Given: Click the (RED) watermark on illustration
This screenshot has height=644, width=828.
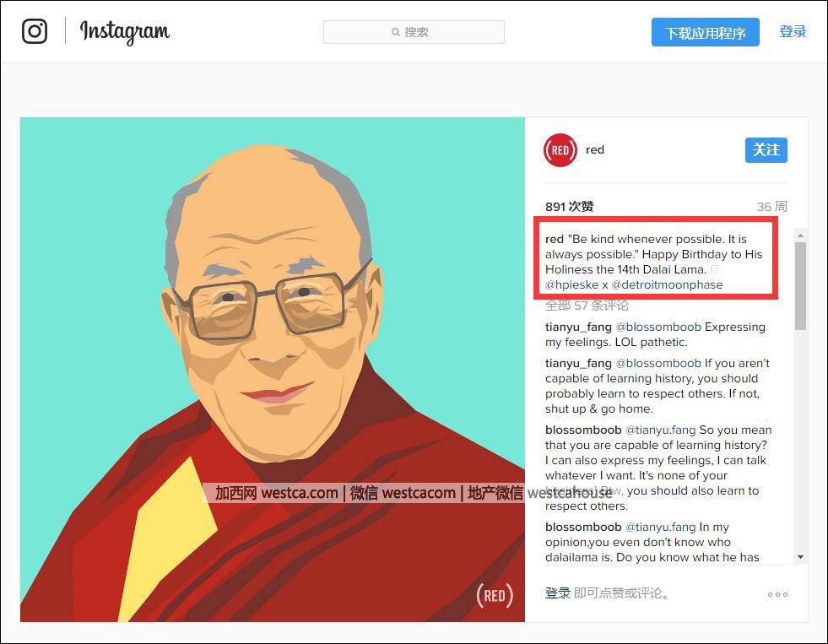Looking at the screenshot, I should click(x=495, y=595).
